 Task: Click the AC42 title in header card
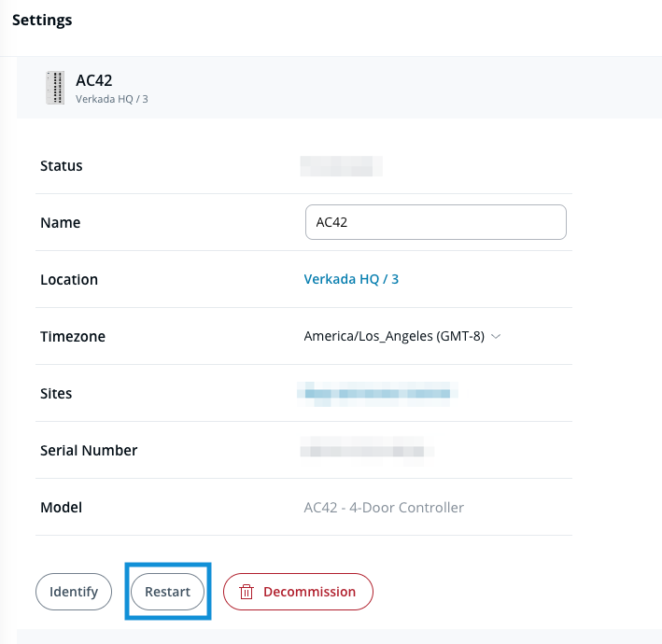point(94,80)
